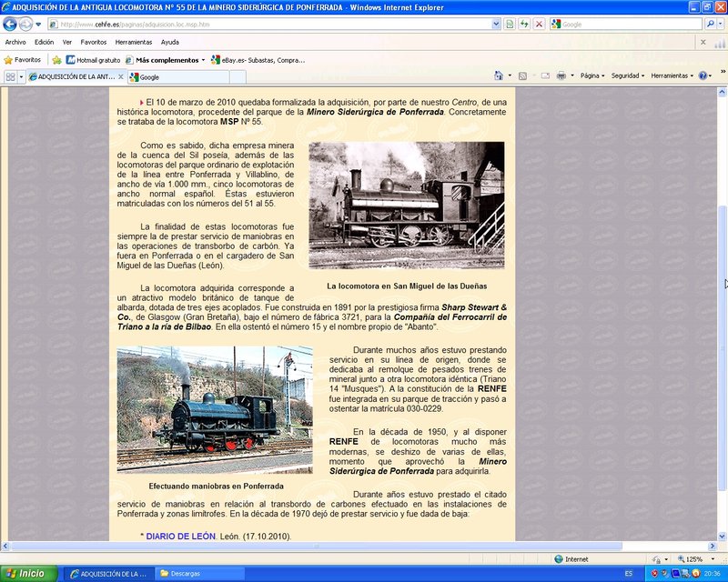Expand the command bar overflow chevron
This screenshot has width=728, height=582.
(723, 72)
